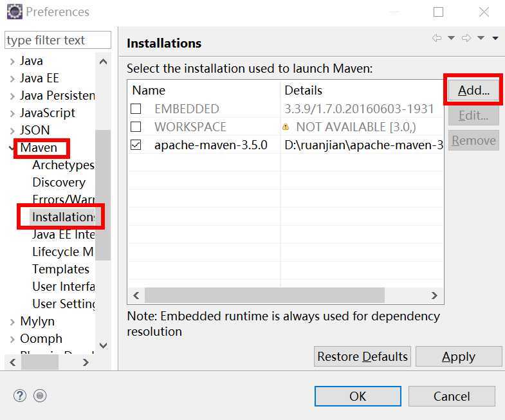The height and width of the screenshot is (420, 505).
Task: Open the Lifecycle Mappings page
Action: click(x=63, y=252)
